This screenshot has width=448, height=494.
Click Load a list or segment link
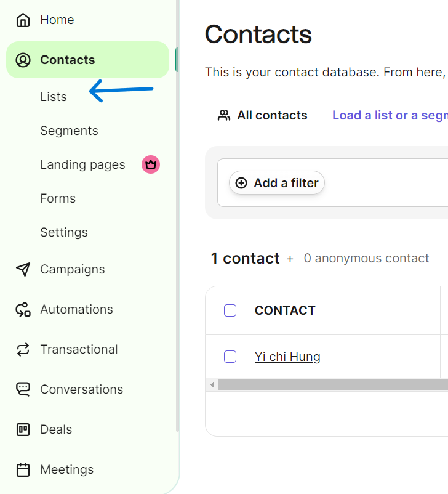pyautogui.click(x=390, y=115)
